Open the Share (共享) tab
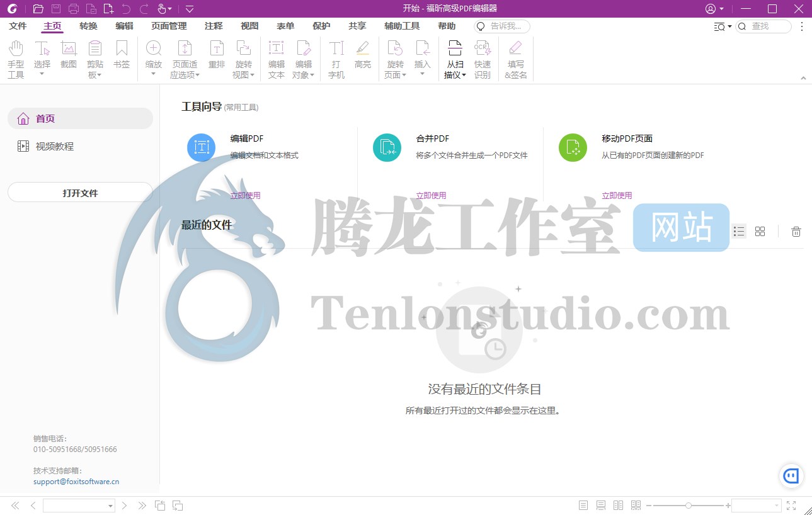This screenshot has height=515, width=812. [x=357, y=26]
